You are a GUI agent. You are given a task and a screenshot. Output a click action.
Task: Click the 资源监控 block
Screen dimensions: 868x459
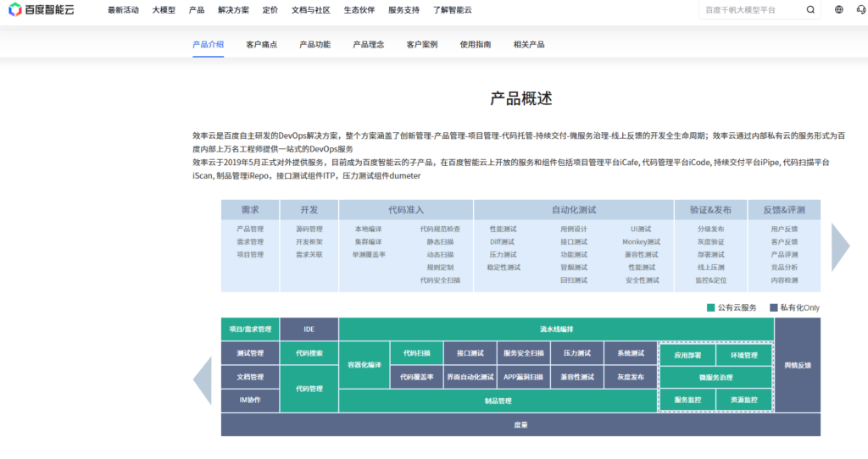click(x=744, y=399)
